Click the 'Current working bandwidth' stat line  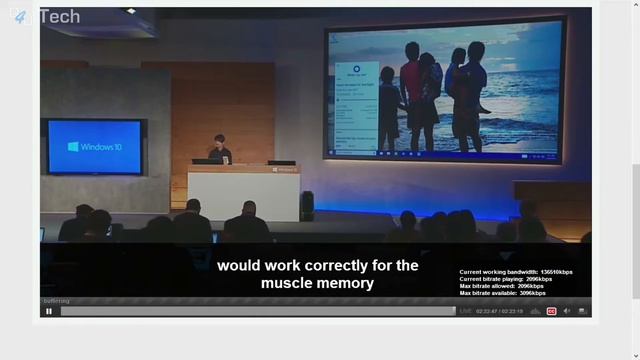(516, 272)
